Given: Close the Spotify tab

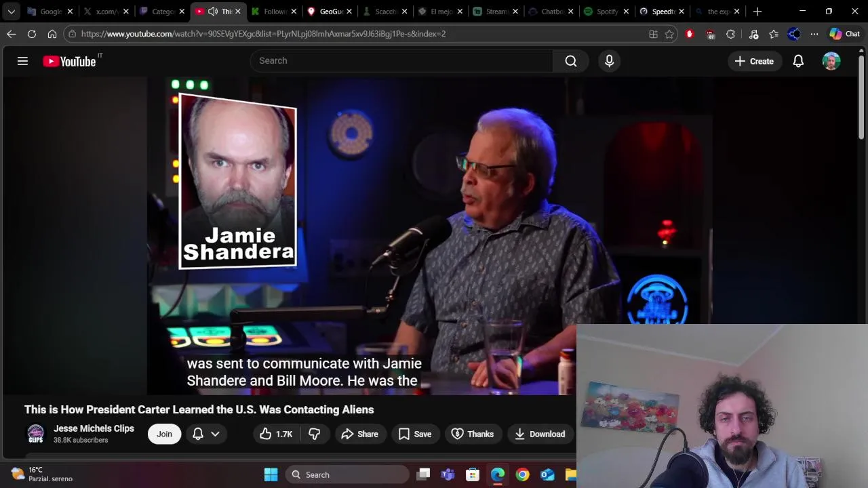Looking at the screenshot, I should (626, 12).
